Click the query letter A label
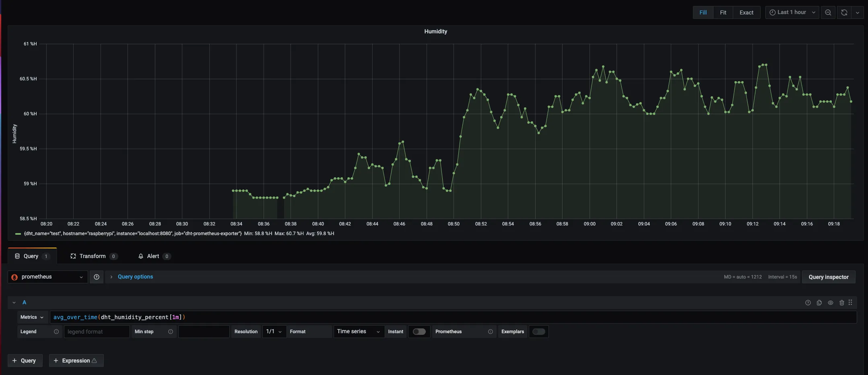This screenshot has width=868, height=375. click(24, 303)
